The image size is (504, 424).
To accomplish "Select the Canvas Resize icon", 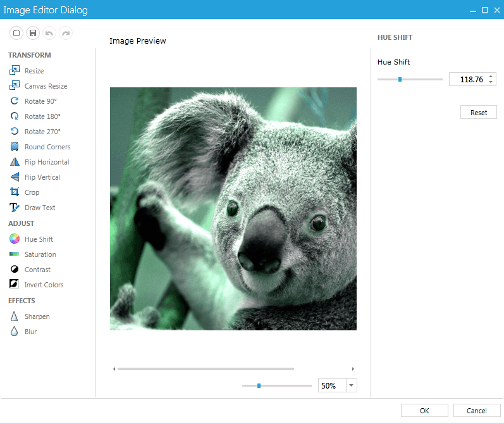I will coord(15,85).
